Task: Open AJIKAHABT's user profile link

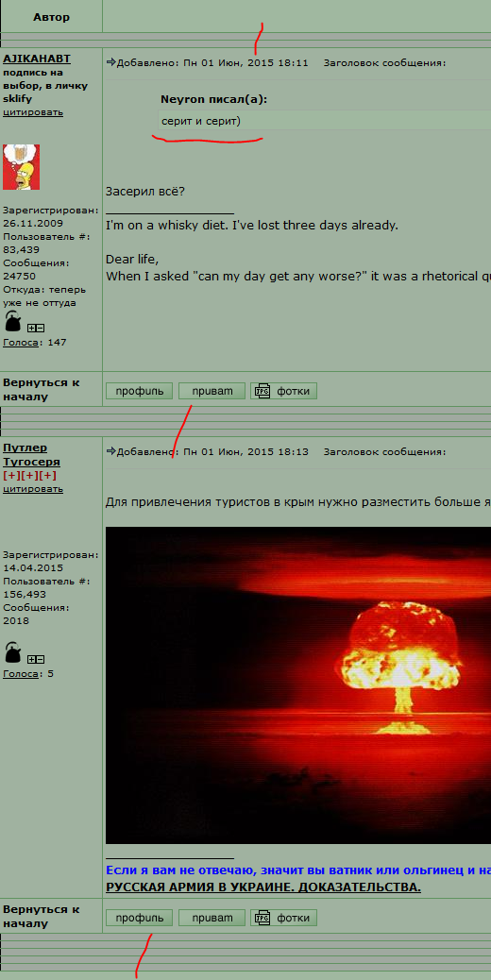Action: point(37,59)
